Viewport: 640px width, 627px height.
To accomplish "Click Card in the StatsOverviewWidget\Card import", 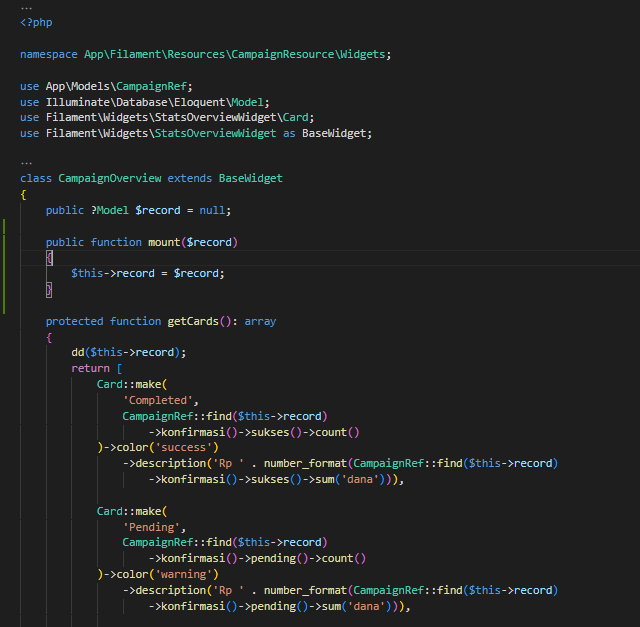I will click(x=296, y=118).
